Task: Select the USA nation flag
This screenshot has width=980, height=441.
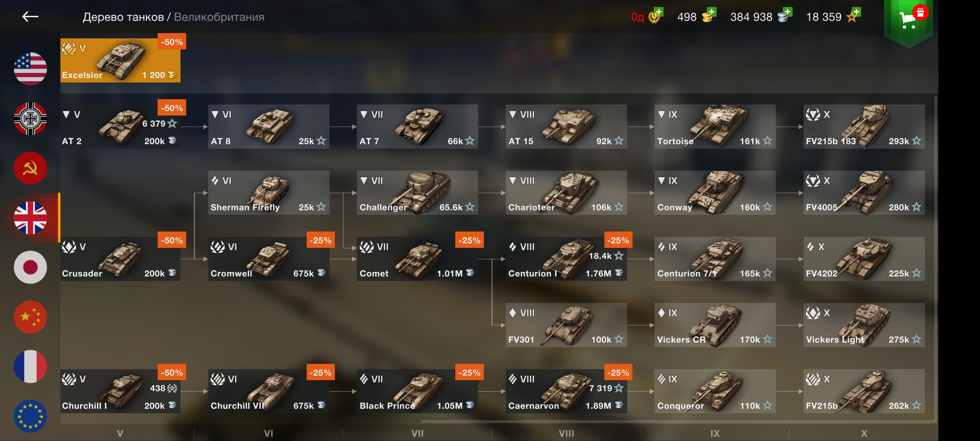Action: click(x=30, y=69)
